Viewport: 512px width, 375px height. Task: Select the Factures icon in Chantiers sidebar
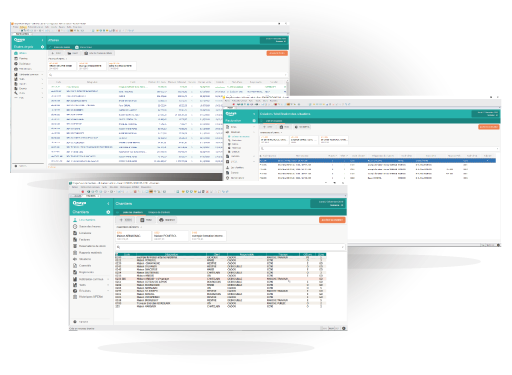[x=75, y=240]
